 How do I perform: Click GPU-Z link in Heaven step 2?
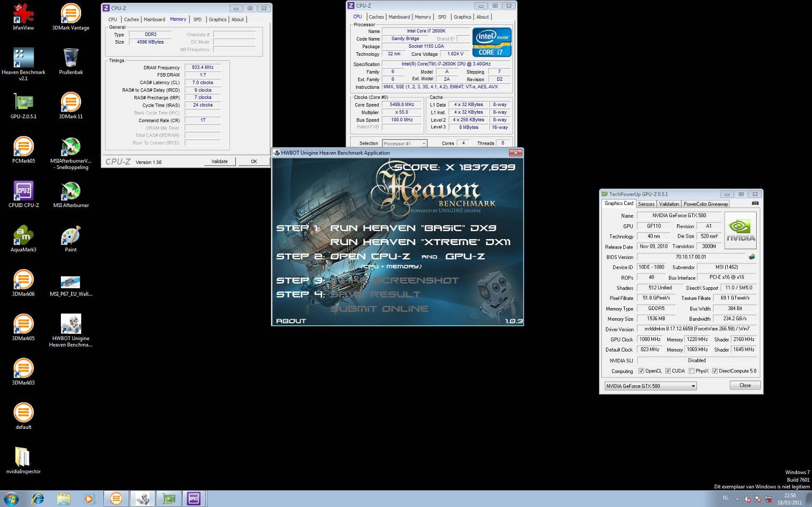pos(465,256)
